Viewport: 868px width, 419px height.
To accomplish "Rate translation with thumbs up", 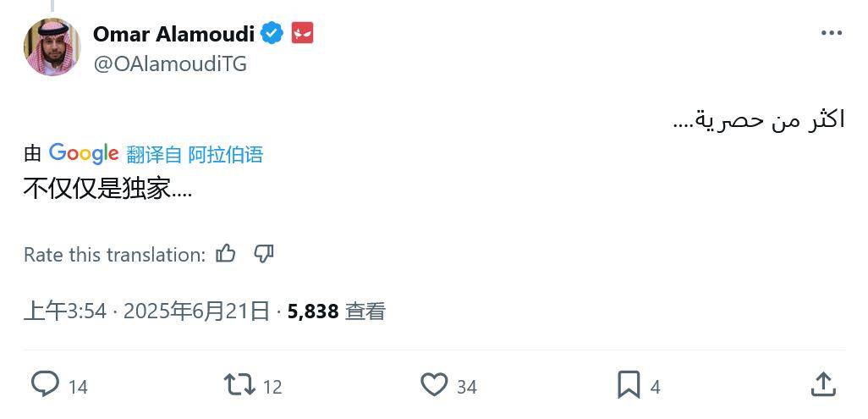I will tap(226, 253).
